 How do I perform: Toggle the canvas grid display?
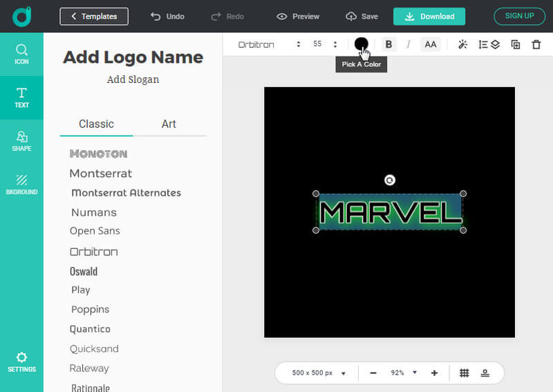click(x=465, y=373)
